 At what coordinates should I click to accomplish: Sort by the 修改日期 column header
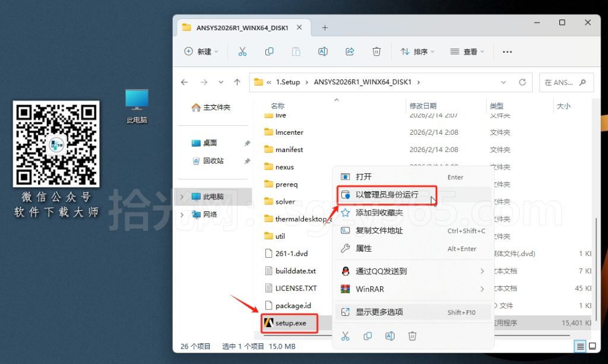423,106
